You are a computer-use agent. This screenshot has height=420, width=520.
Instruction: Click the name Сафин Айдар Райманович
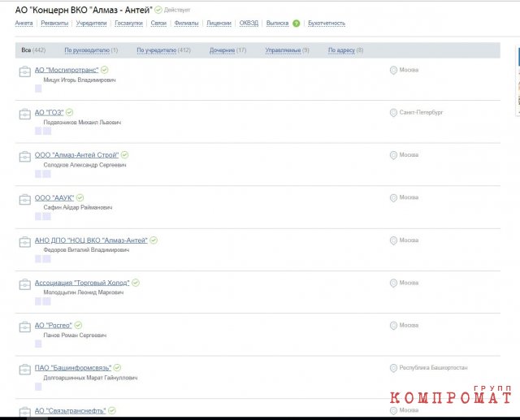point(78,207)
